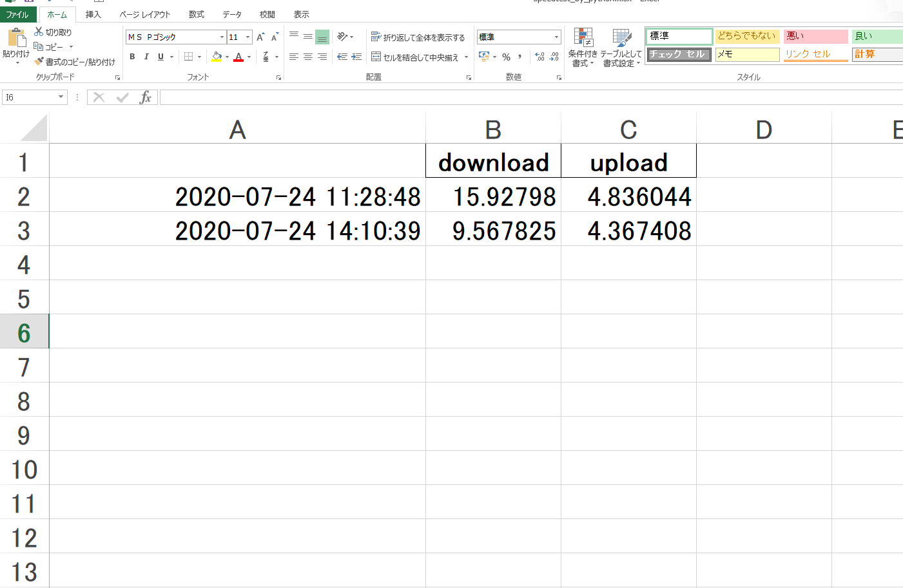Apply the 悪い cell style
Viewport: 903px width, 588px height.
816,36
